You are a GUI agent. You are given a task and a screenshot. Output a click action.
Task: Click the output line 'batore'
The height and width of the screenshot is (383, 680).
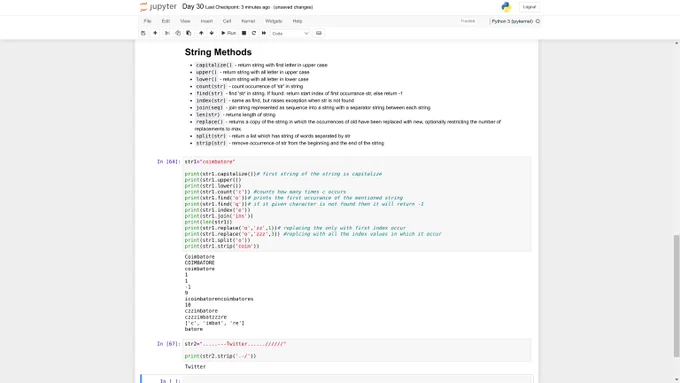point(194,329)
